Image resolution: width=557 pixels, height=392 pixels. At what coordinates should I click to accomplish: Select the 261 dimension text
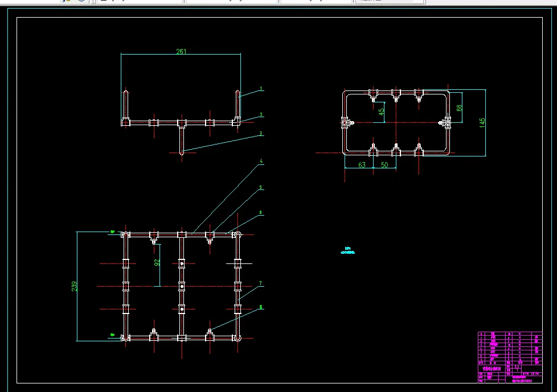pos(181,51)
